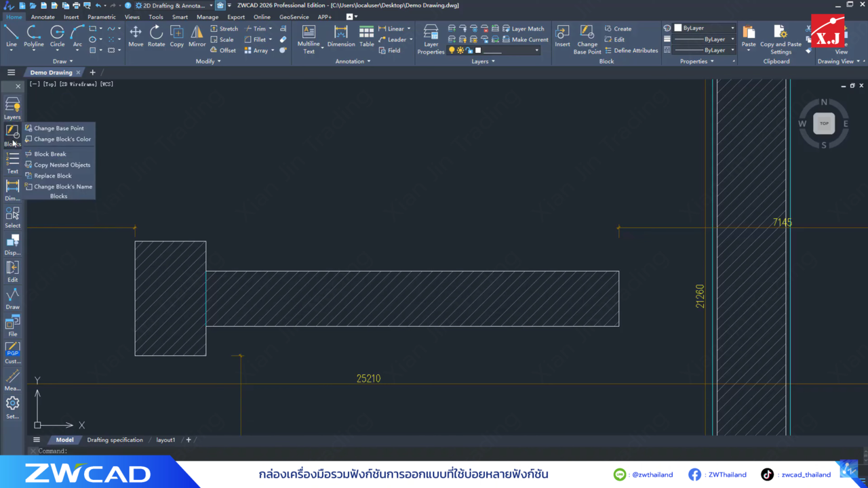The width and height of the screenshot is (868, 488).
Task: Open the Annotate ribbon tab
Action: click(43, 17)
